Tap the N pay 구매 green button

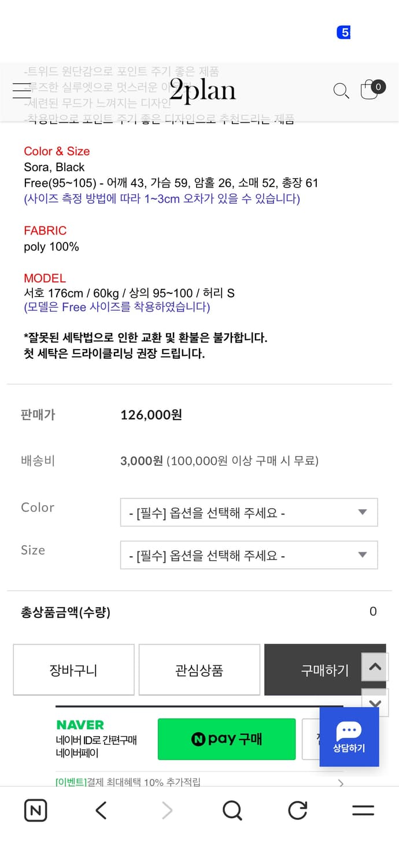(226, 739)
